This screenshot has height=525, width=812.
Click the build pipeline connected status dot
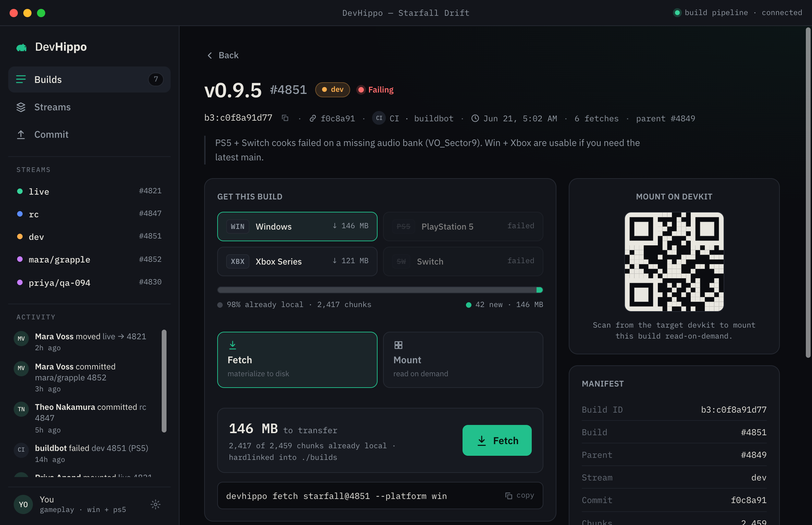pyautogui.click(x=677, y=13)
